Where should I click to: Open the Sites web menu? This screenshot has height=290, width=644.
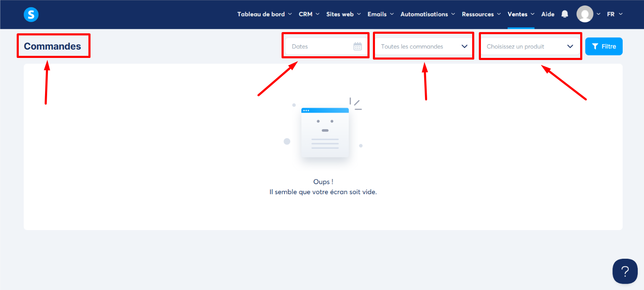(x=343, y=14)
